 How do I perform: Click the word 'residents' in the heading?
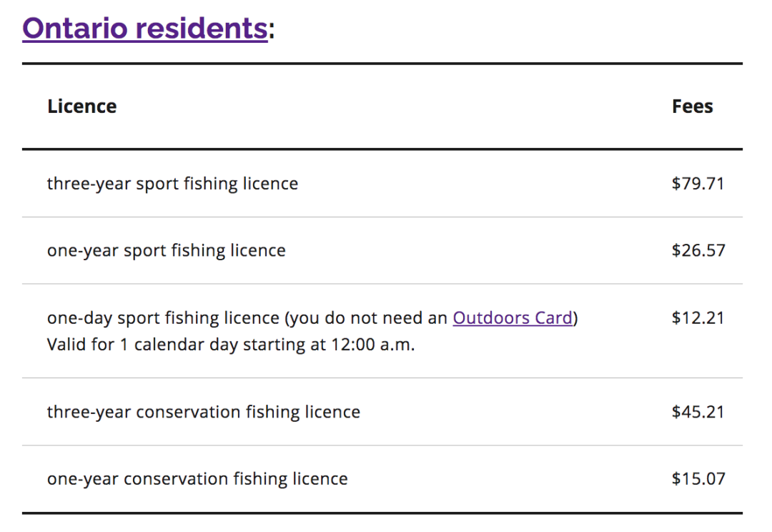tap(202, 29)
